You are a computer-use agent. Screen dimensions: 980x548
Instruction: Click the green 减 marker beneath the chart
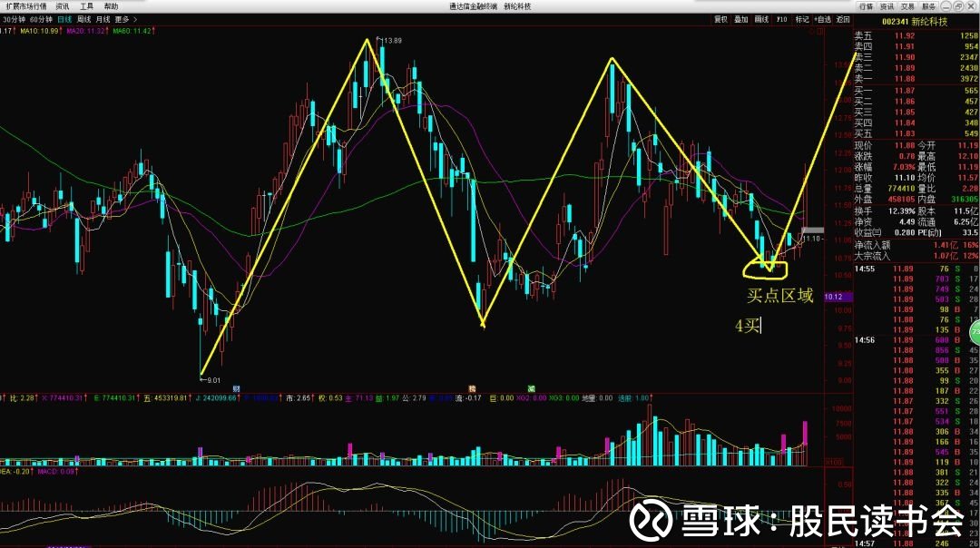[531, 388]
